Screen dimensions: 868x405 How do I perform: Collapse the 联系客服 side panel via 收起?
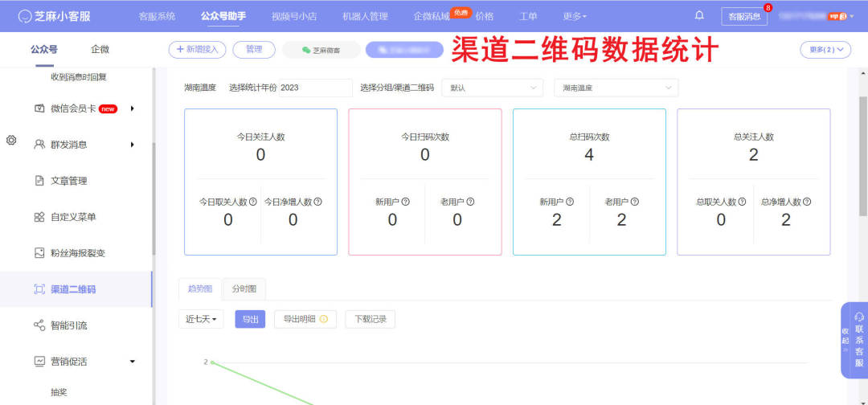(845, 340)
